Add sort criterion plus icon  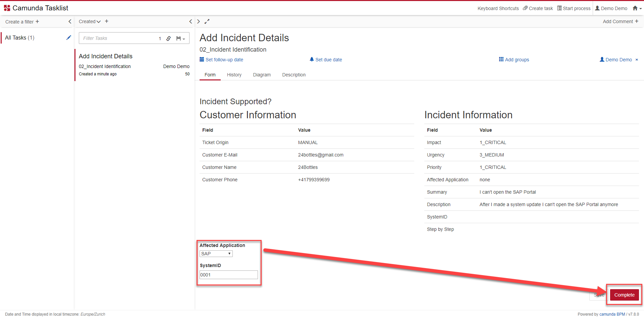[107, 21]
